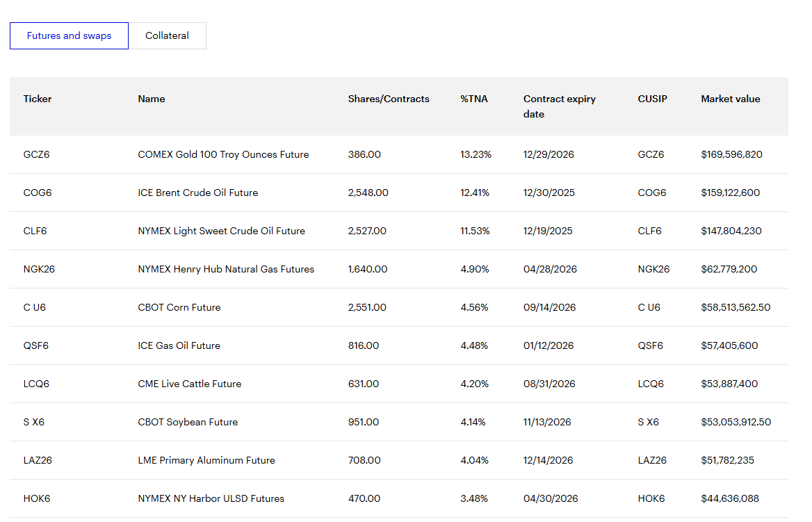Click market value $159,122,600
Viewport: 812px width, 522px height.
[x=730, y=193]
